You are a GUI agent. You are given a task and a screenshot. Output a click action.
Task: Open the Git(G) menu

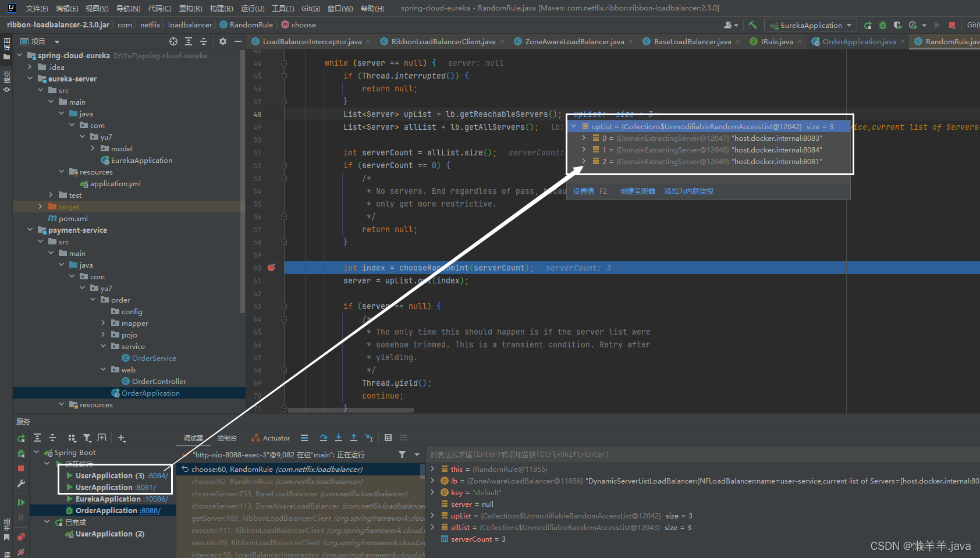click(x=311, y=8)
